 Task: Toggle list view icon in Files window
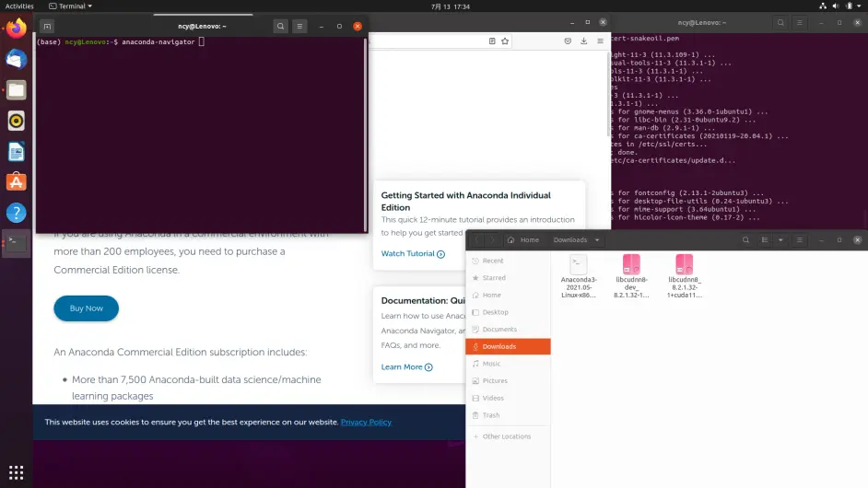point(765,240)
